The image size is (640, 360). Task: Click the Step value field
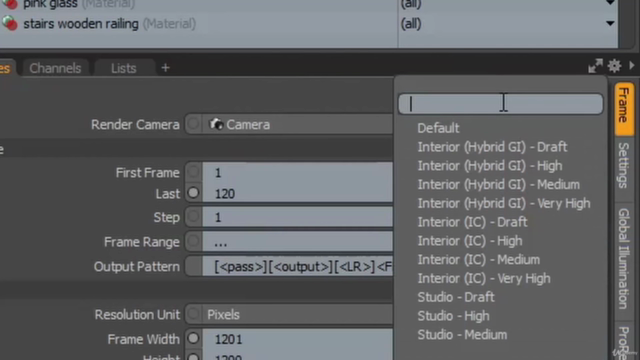pyautogui.click(x=298, y=217)
